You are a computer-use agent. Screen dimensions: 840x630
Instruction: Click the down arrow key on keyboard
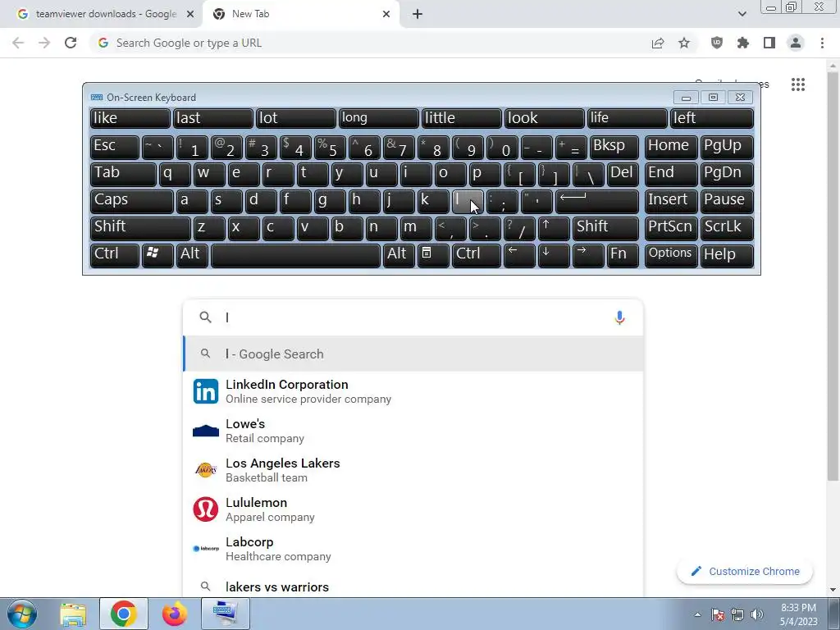tap(554, 254)
